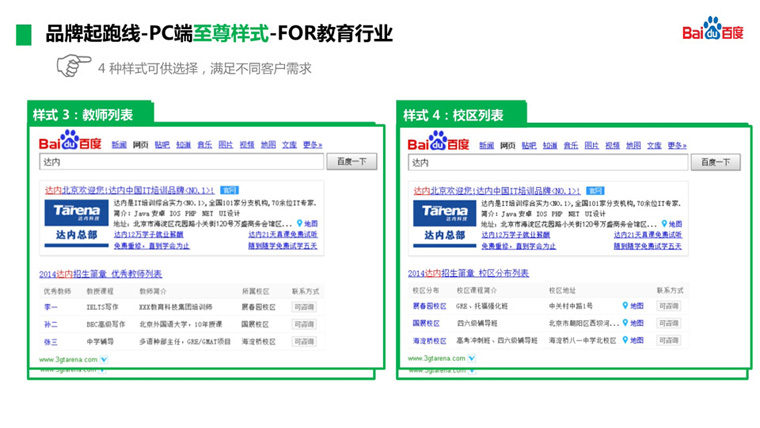Open 地图 tab in the teacher list panel
Image resolution: width=760 pixels, height=428 pixels.
pos(268,144)
